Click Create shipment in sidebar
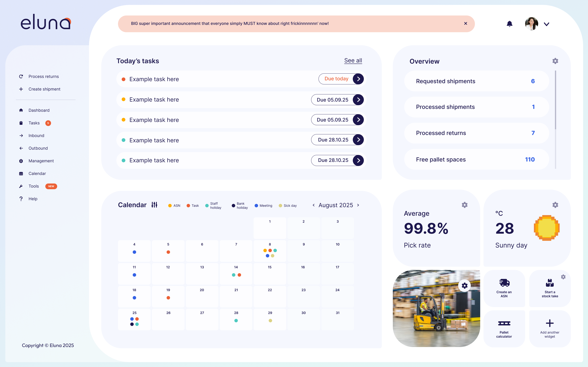 click(x=44, y=89)
